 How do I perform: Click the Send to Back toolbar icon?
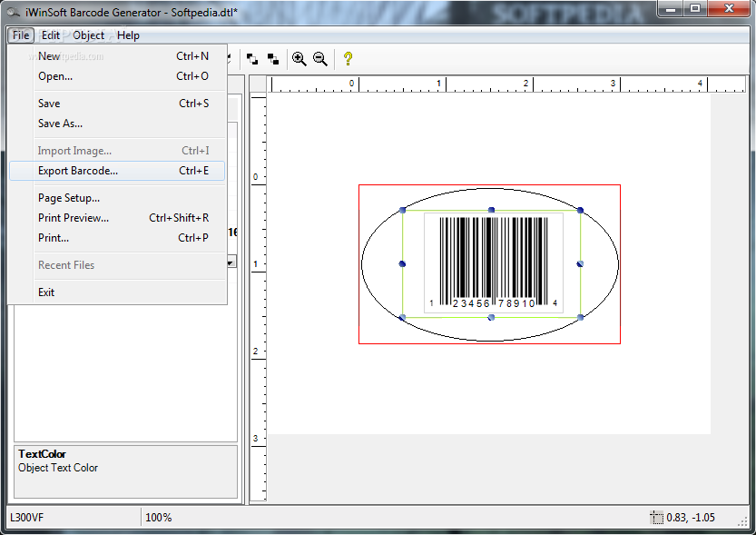coord(273,59)
